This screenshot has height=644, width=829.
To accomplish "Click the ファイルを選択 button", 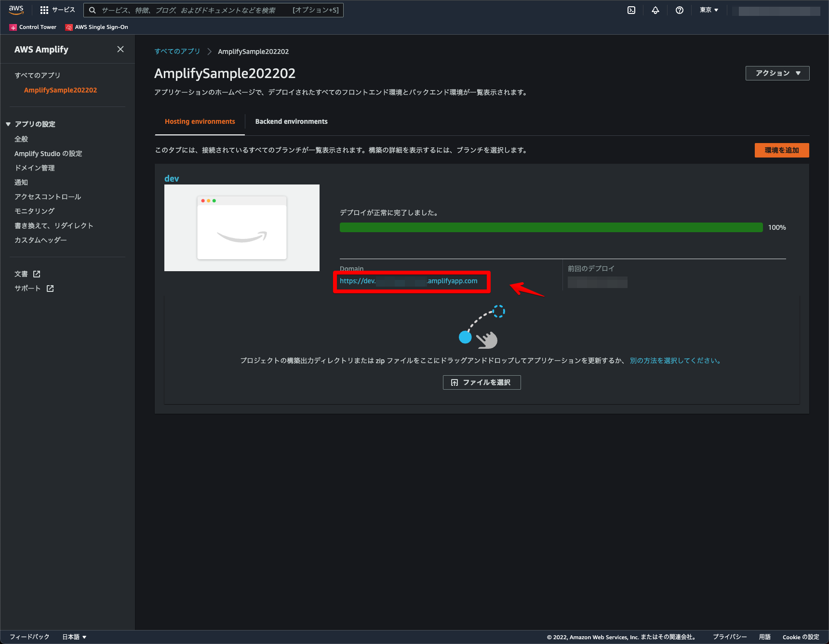I will [482, 382].
